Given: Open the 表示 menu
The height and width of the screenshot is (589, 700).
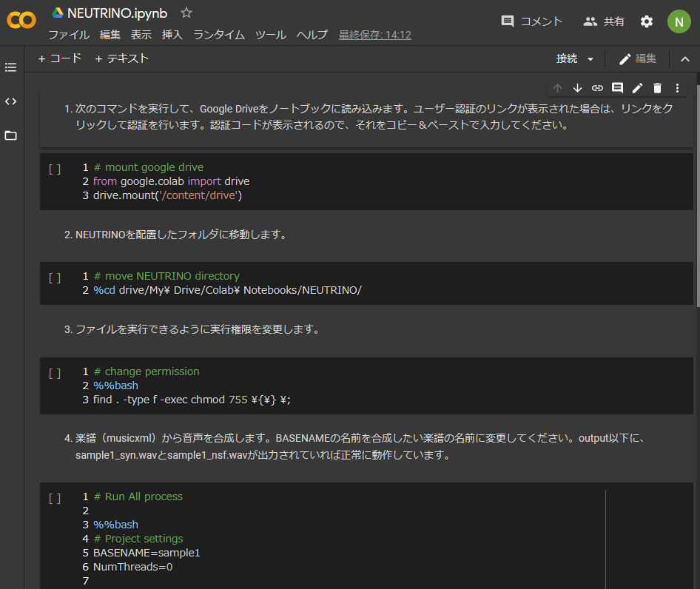Looking at the screenshot, I should (141, 35).
